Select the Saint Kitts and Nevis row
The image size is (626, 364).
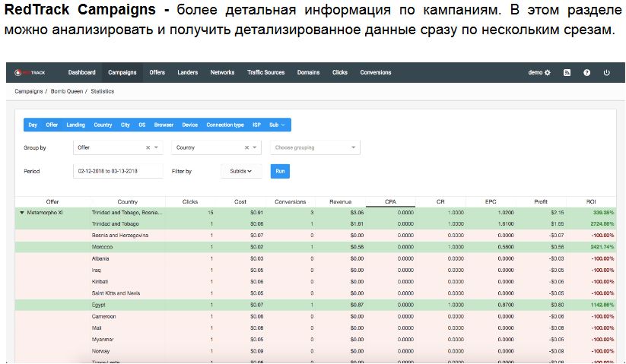[x=316, y=293]
